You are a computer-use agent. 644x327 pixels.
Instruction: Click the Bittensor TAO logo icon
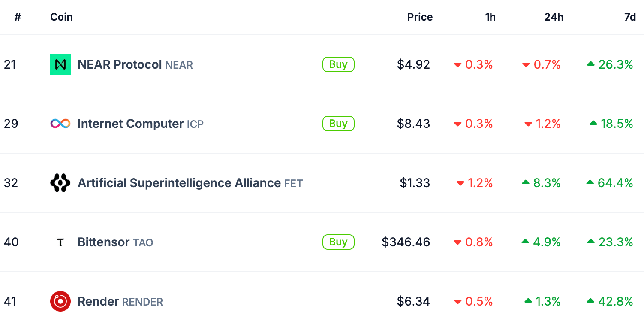click(x=60, y=242)
